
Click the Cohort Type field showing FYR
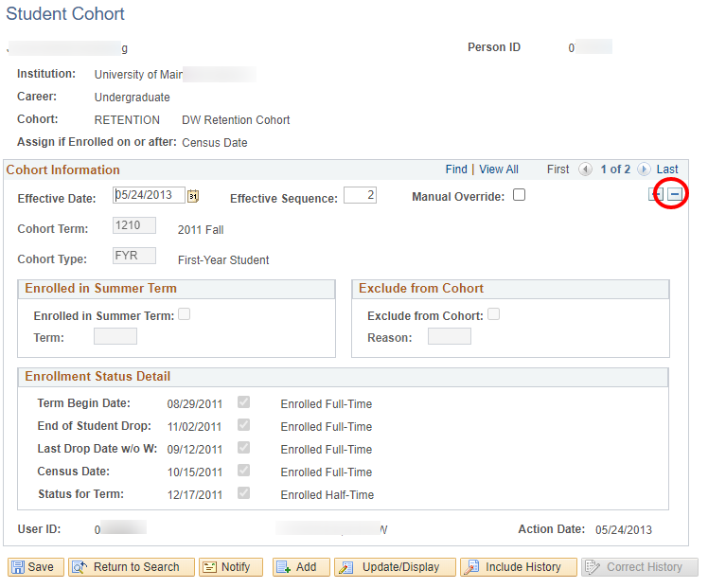coord(134,256)
